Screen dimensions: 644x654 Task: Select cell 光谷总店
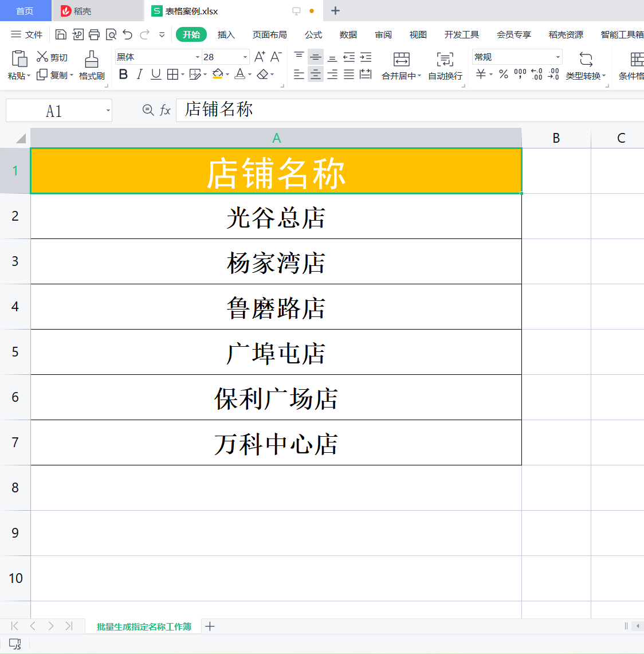click(x=276, y=217)
